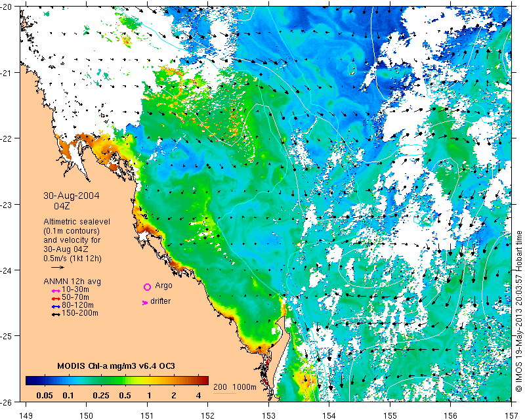Click the '(0.1m contours)' text
The height and width of the screenshot is (420, 525).
pyautogui.click(x=72, y=231)
